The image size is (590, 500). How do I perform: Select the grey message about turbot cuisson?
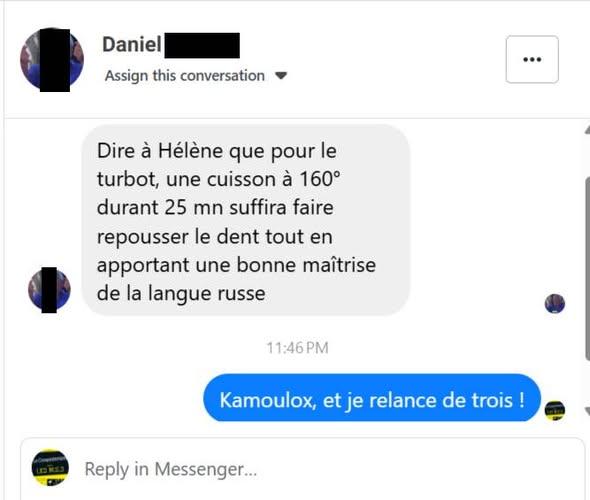point(246,220)
